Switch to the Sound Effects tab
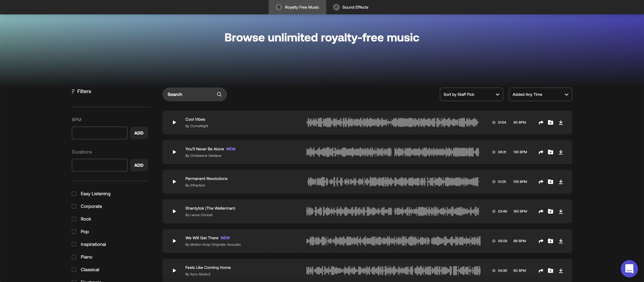 click(x=351, y=7)
